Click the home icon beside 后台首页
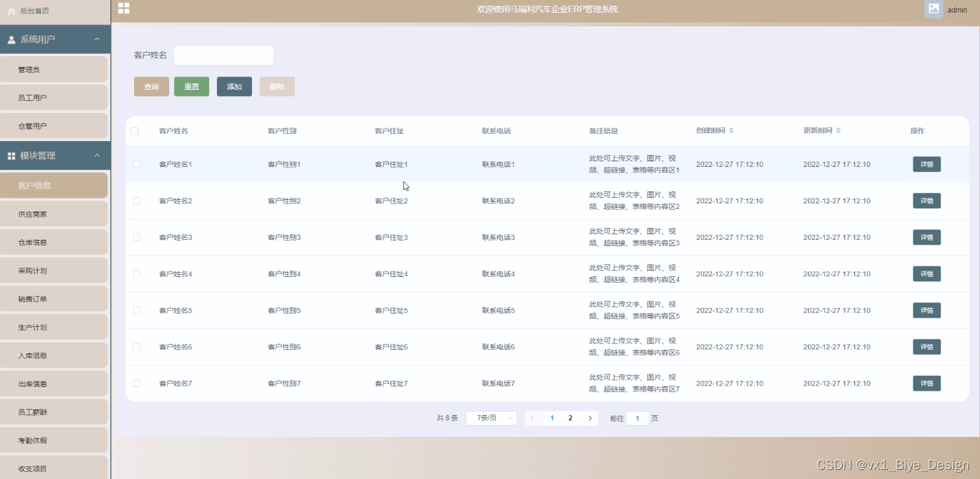 coord(11,11)
